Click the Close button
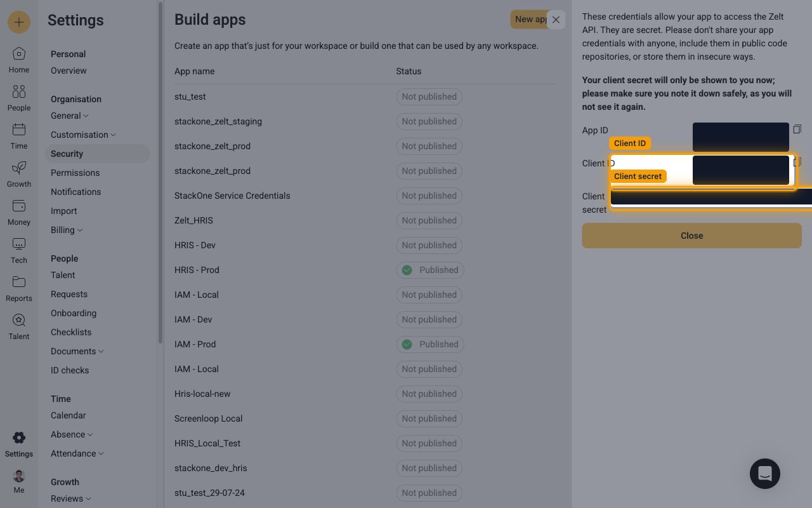Screen dimensions: 812x508 click(691, 236)
